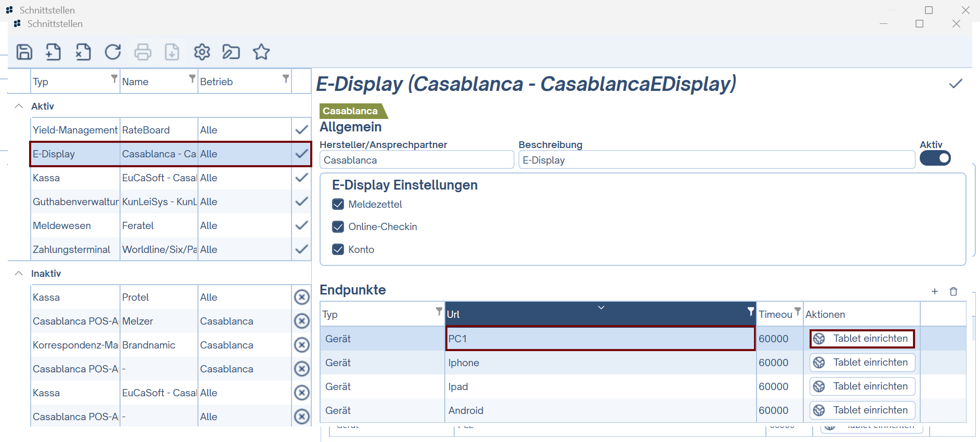980x442 pixels.
Task: Uncheck the Meldezettel checkbox
Action: pos(338,204)
